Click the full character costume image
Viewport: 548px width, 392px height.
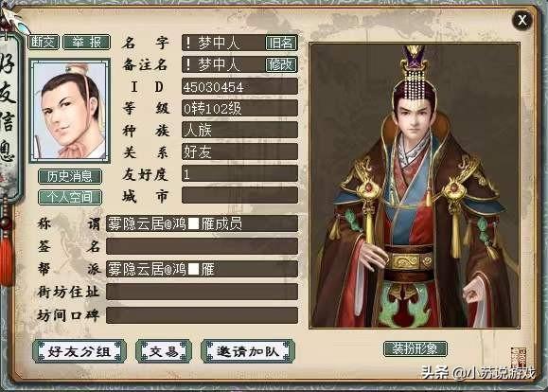(x=415, y=186)
